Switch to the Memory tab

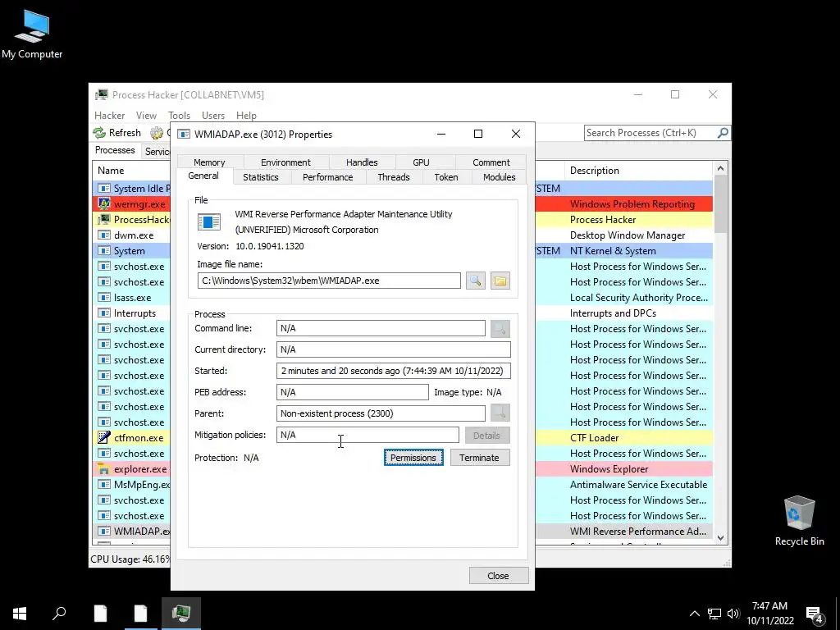click(209, 162)
